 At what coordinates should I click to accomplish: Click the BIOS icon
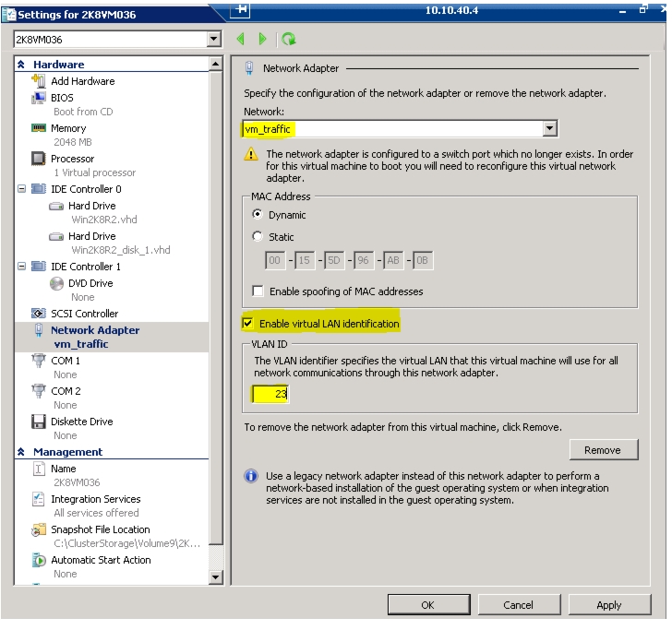pos(38,98)
